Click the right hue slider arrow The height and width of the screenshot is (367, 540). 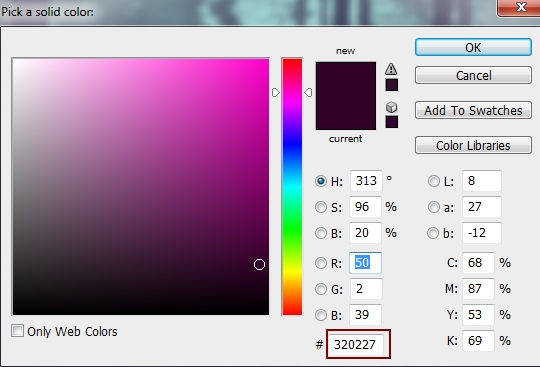(308, 92)
